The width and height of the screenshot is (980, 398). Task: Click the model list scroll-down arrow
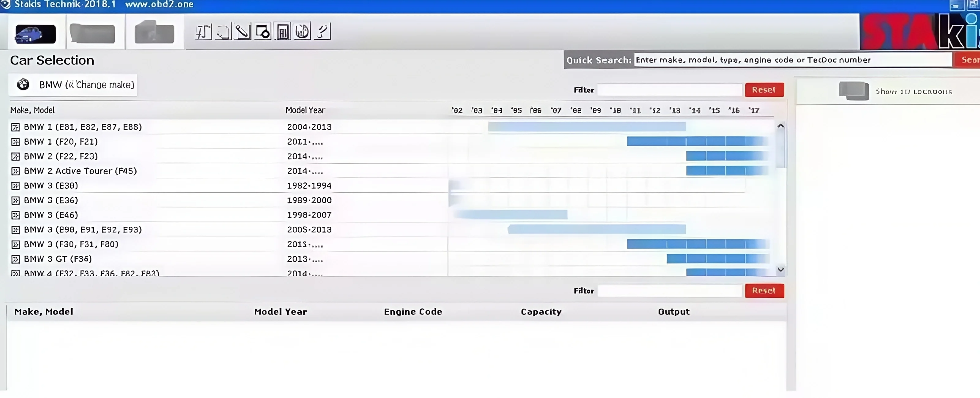[x=781, y=269]
